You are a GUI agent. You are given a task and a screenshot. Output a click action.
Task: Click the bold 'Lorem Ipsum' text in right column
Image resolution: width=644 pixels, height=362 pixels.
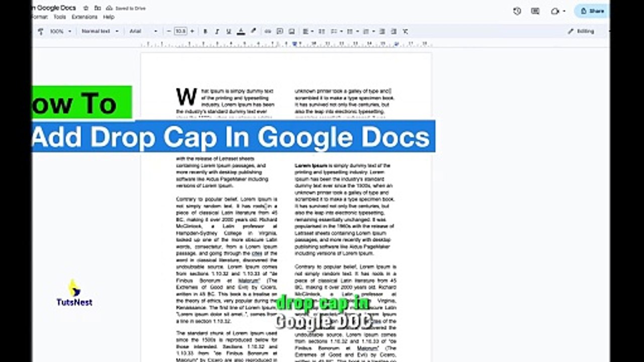pos(310,165)
